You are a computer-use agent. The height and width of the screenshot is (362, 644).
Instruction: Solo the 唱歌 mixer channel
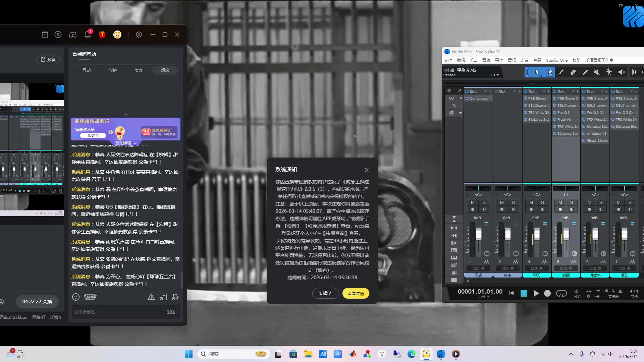pos(630,202)
